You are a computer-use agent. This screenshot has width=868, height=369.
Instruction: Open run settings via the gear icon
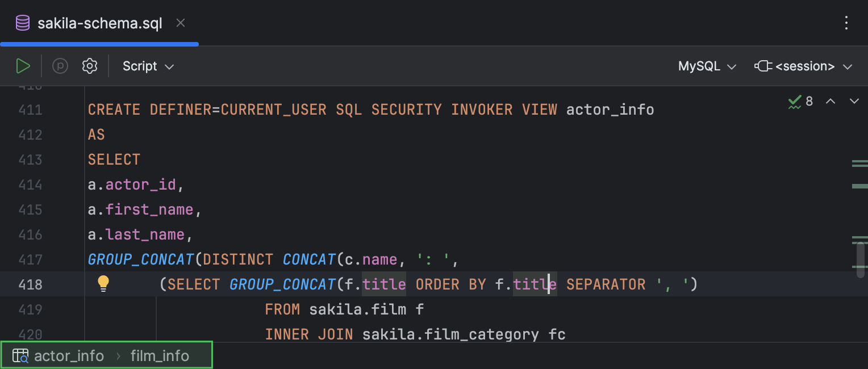(x=89, y=66)
